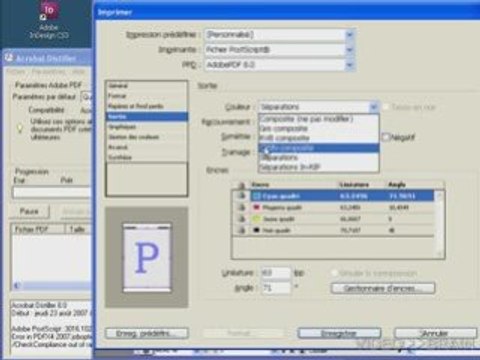The image size is (480, 360).
Task: Click Distiller list scroll-left arrow
Action: 17,286
